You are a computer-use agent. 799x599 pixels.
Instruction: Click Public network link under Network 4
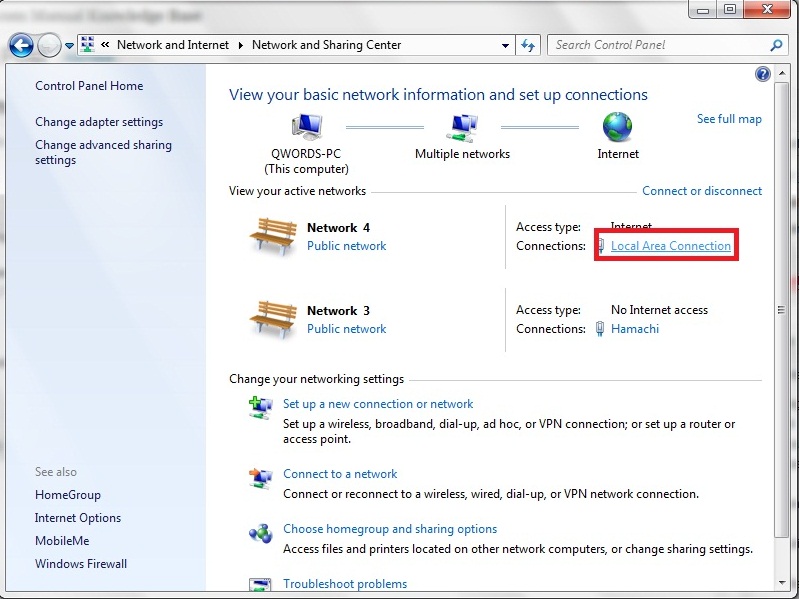(346, 246)
